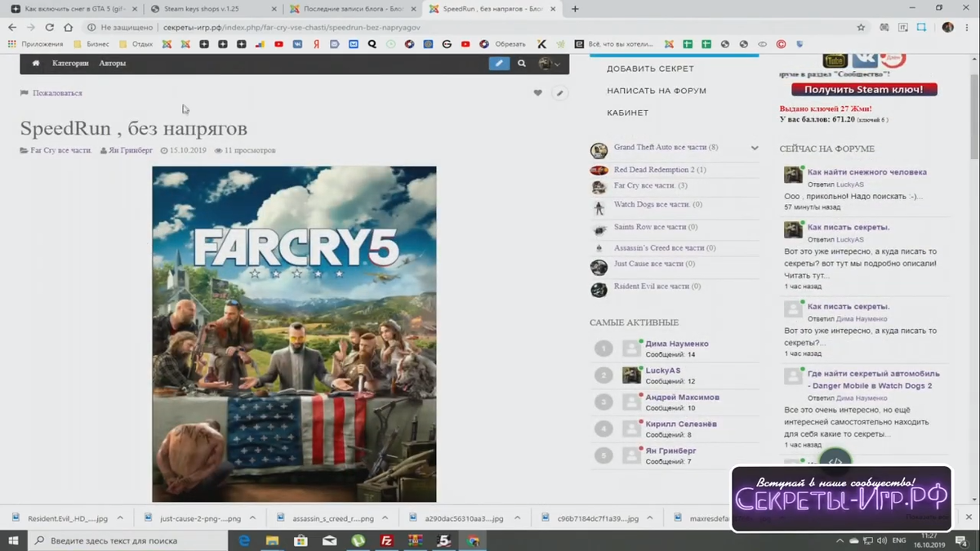The width and height of the screenshot is (980, 551).
Task: Open the user avatar dropdown in nav bar
Action: [549, 64]
